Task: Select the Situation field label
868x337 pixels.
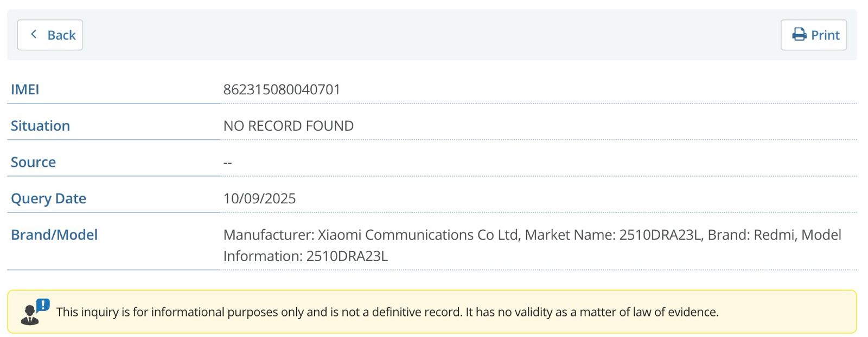Action: coord(40,126)
